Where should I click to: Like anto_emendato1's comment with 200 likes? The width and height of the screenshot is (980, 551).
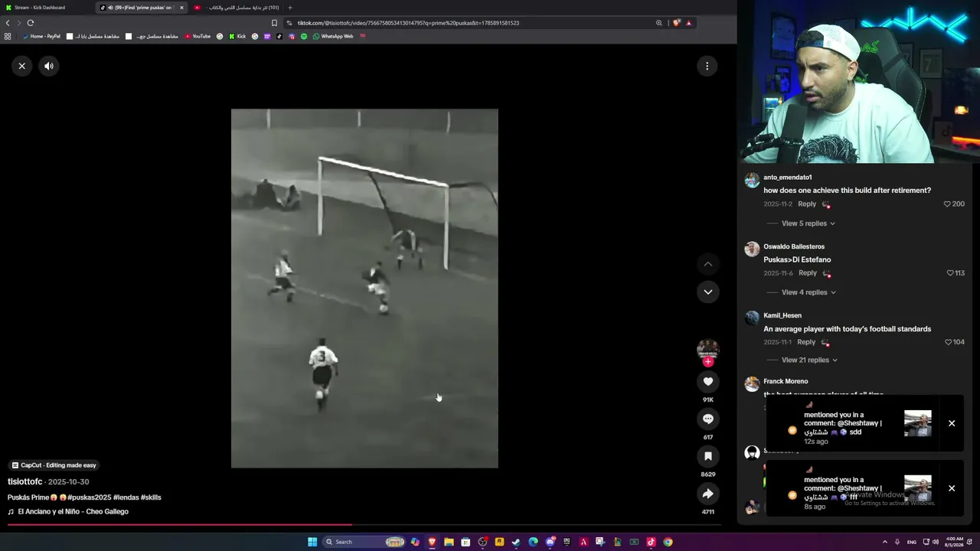[x=947, y=204]
